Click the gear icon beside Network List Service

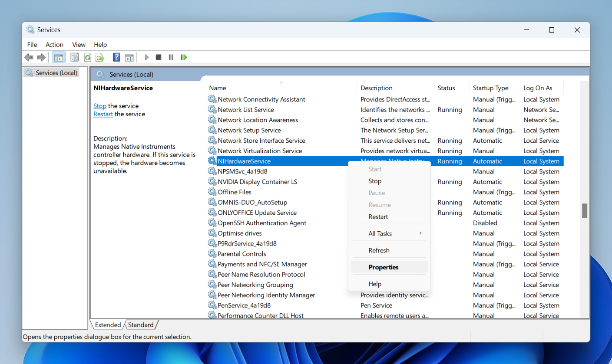[212, 110]
